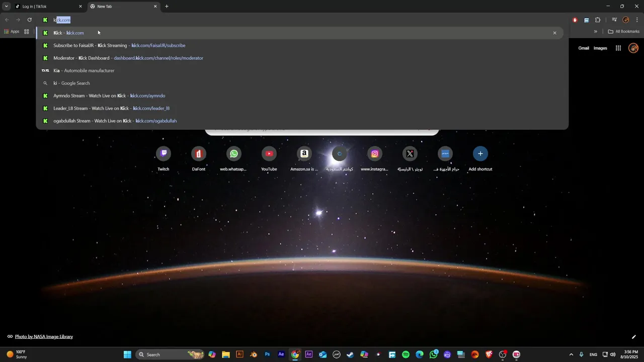The width and height of the screenshot is (644, 362).
Task: Launch Photoshop from taskbar
Action: coord(267,354)
